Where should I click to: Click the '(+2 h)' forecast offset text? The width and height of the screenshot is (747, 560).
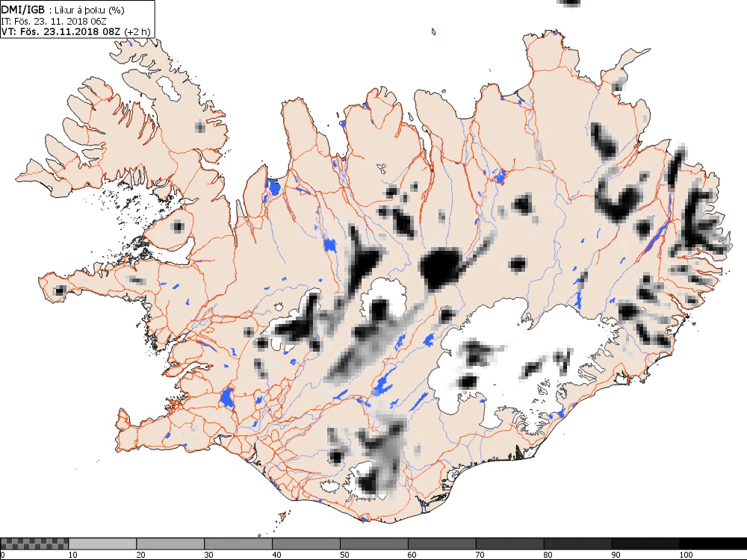[137, 32]
